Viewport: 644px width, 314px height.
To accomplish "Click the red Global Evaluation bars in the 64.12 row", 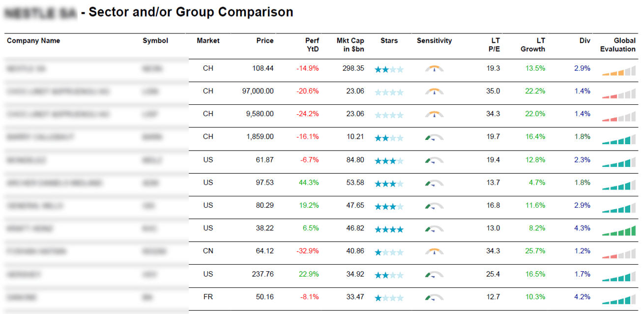I will 619,253.
